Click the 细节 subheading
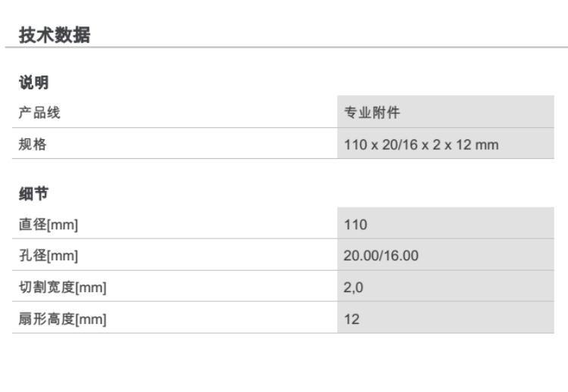The image size is (568, 392). pyautogui.click(x=33, y=194)
